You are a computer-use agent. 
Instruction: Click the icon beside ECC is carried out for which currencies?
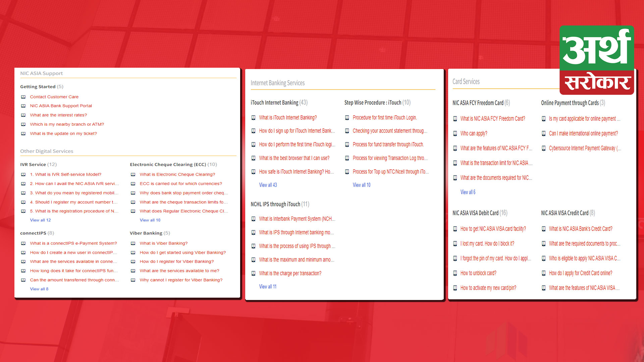[133, 184]
